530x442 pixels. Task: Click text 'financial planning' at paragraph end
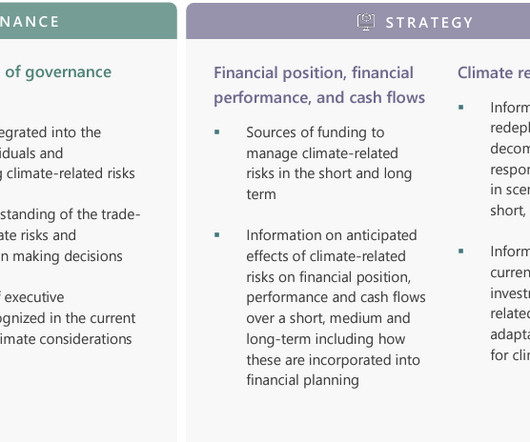(x=303, y=380)
